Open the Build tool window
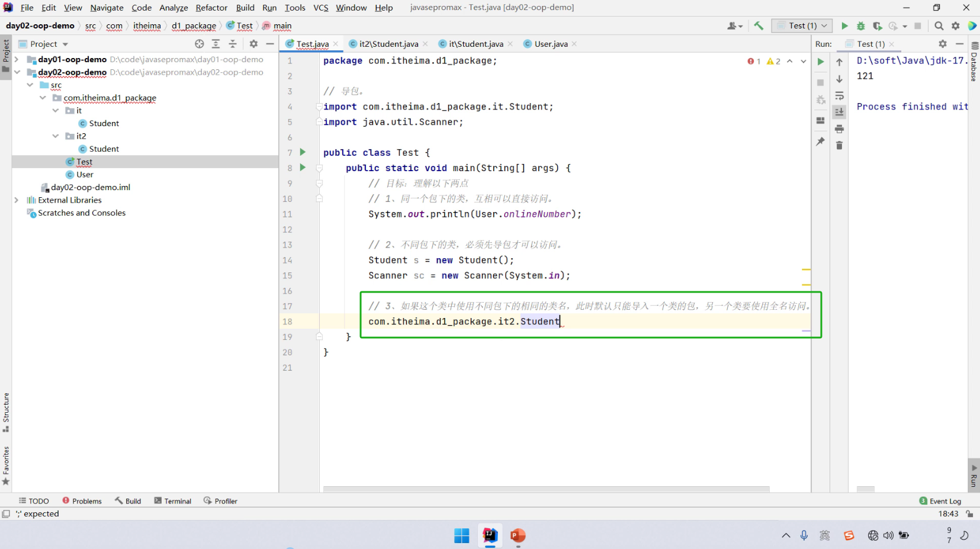The image size is (980, 549). [x=128, y=501]
